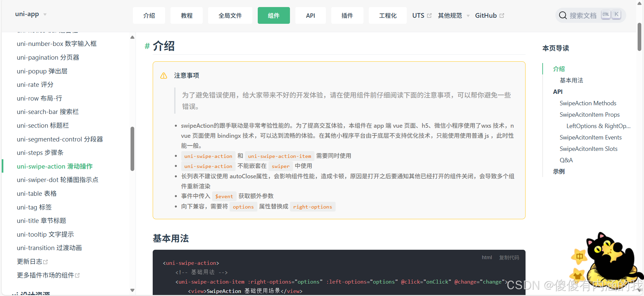Click the external link icon beside GitHub
The width and height of the screenshot is (644, 296).
(502, 15)
